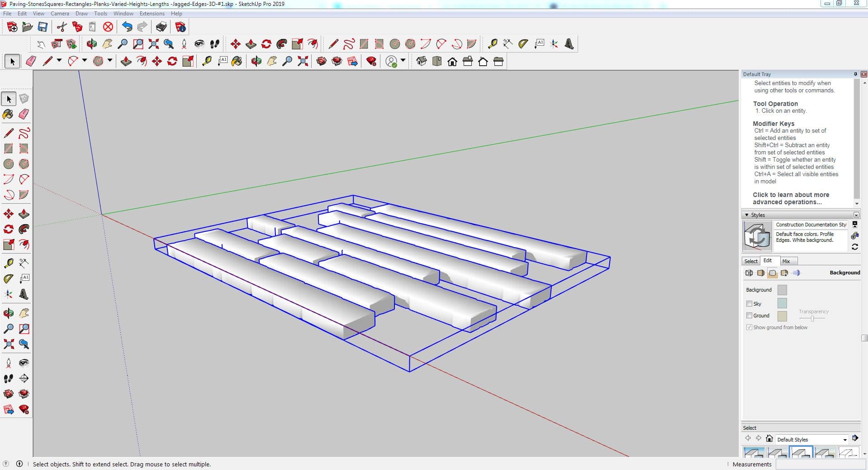Collapse the Styles panel
Screen dimensions: 868x470
pos(746,215)
